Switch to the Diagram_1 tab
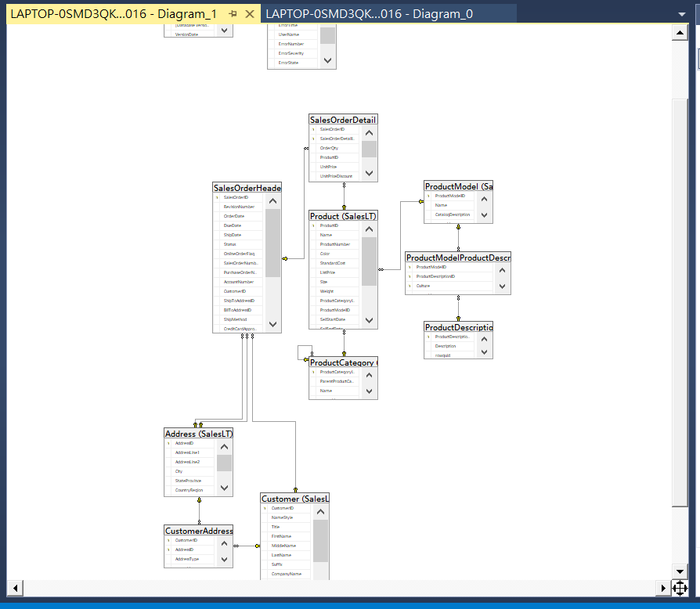 pyautogui.click(x=114, y=14)
